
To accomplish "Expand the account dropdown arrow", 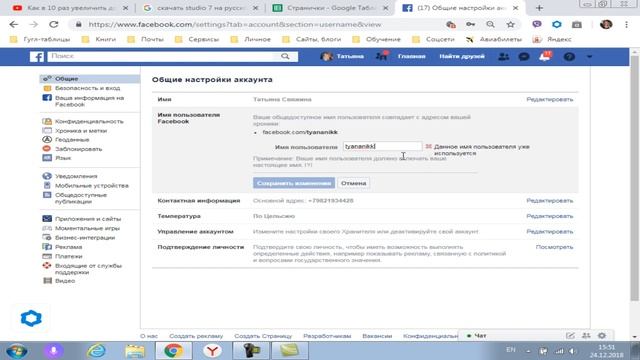I will 589,57.
